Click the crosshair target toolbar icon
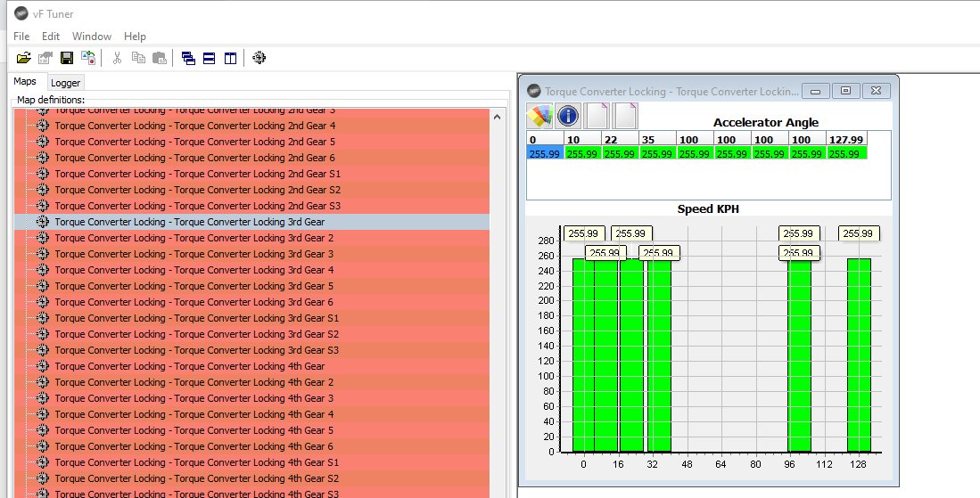 [259, 58]
